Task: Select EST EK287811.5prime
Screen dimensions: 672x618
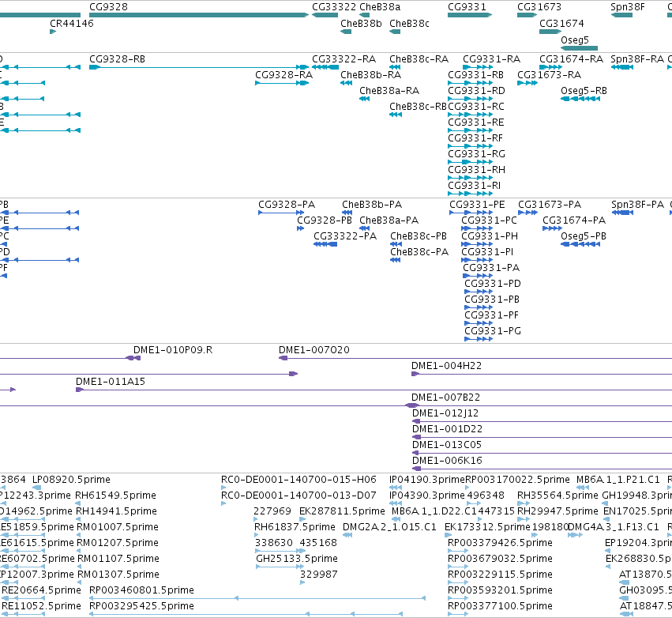Action: [302, 519]
